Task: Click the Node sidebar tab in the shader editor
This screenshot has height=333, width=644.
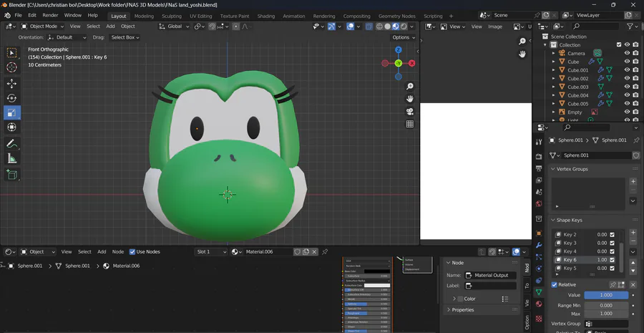Action: point(527,268)
